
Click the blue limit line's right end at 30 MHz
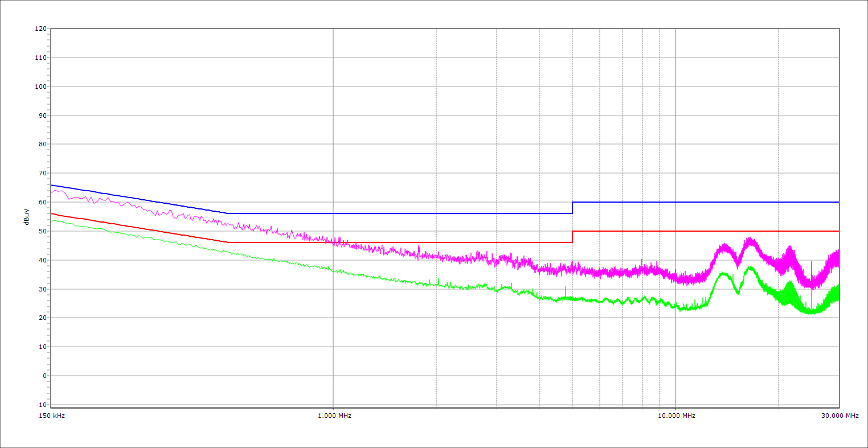tap(838, 202)
